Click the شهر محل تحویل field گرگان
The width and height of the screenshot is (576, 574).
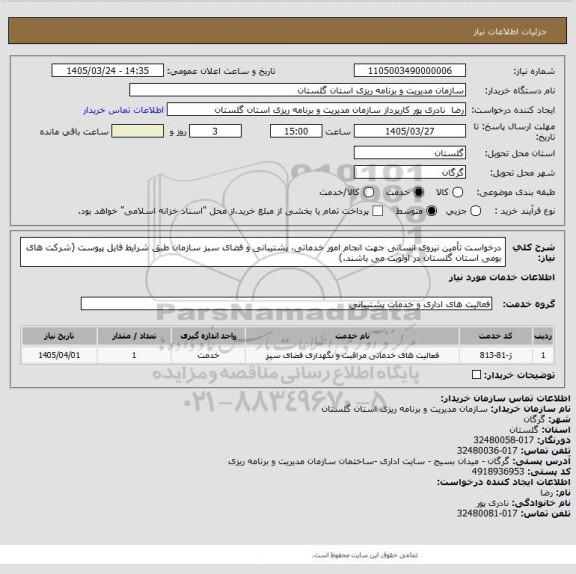pyautogui.click(x=410, y=172)
